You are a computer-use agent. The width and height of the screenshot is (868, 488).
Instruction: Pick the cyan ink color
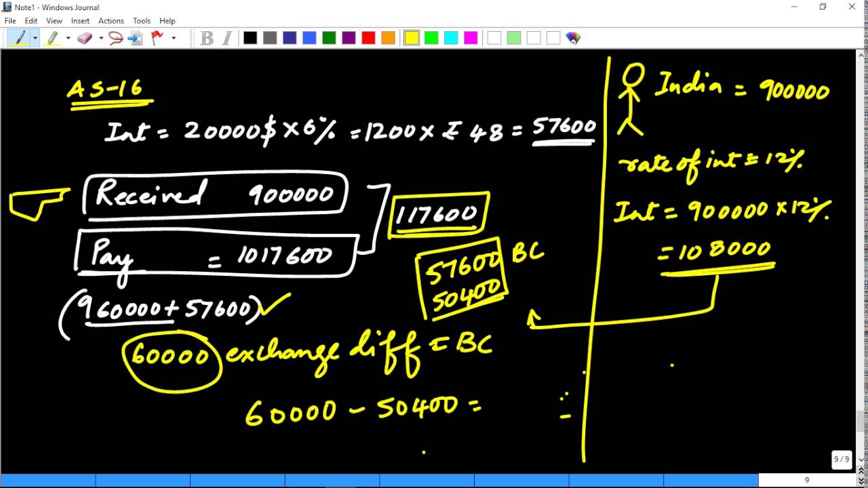[x=451, y=38]
